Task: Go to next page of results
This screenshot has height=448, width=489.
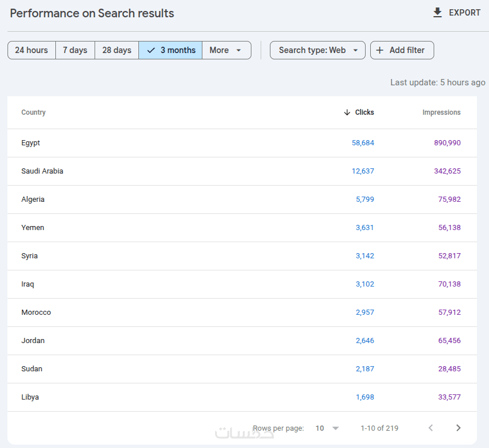Action: point(458,428)
